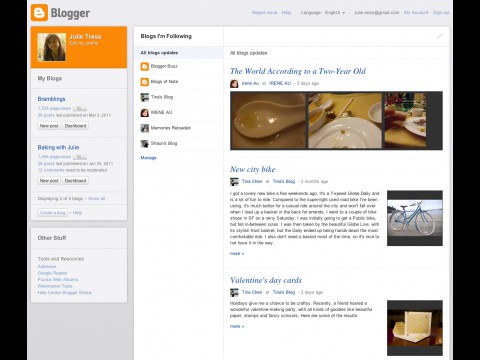480x360 pixels.
Task: Click Tina's Blog avatar in following list
Action: [144, 97]
